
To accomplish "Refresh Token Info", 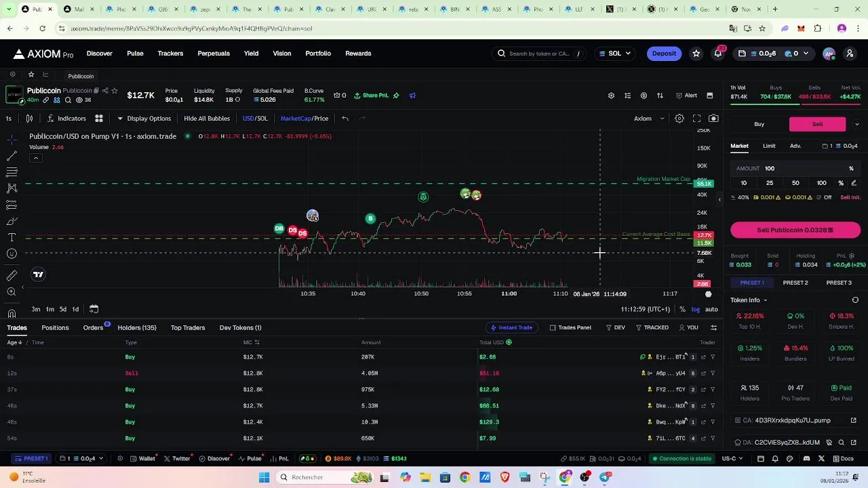I will click(855, 300).
